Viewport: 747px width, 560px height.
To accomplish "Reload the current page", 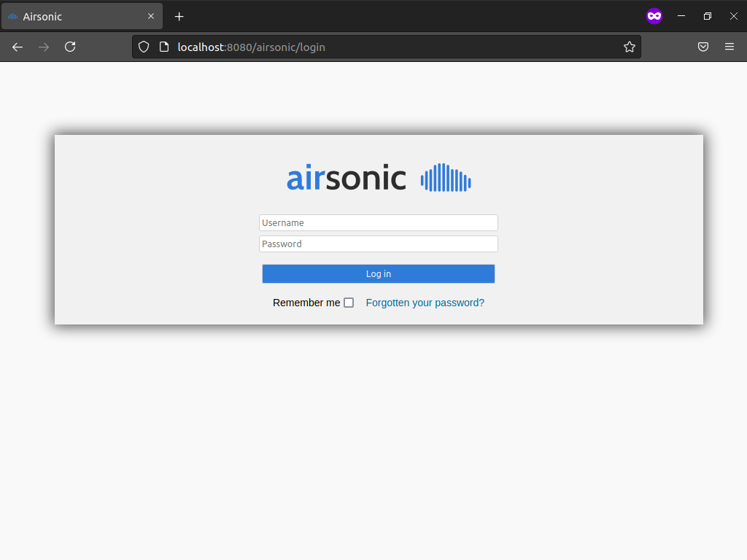I will [70, 47].
